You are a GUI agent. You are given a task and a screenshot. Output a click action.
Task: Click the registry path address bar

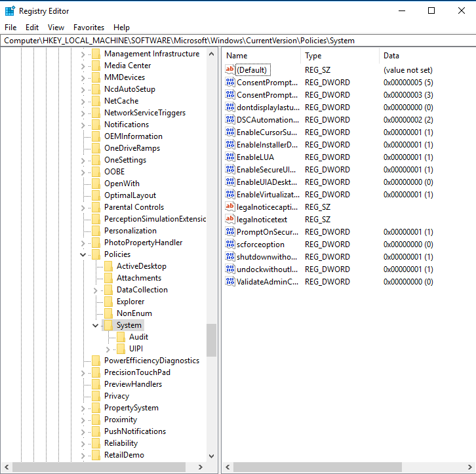click(x=238, y=41)
